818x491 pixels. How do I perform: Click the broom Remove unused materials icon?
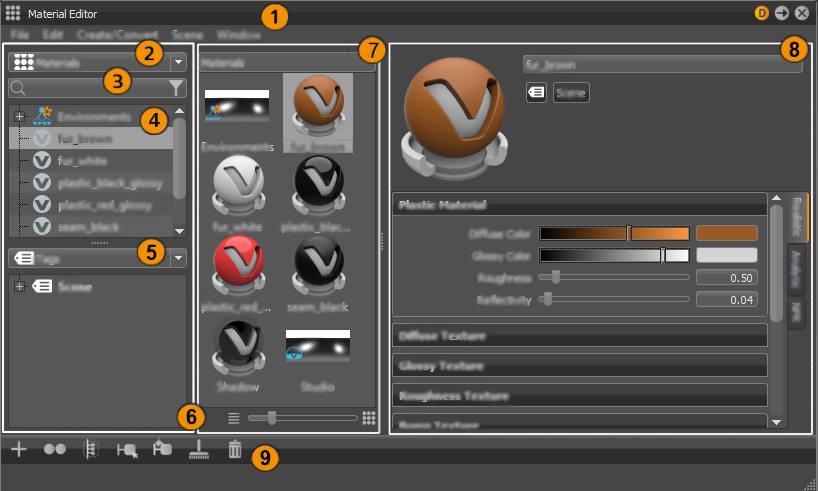coord(199,449)
